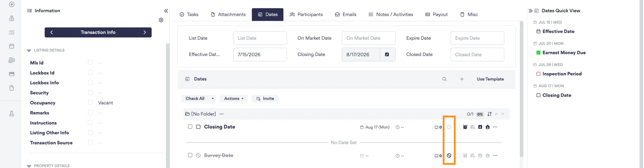This screenshot has width=644, height=168.
Task: Add a new date with plus icon
Action: pos(462,79)
